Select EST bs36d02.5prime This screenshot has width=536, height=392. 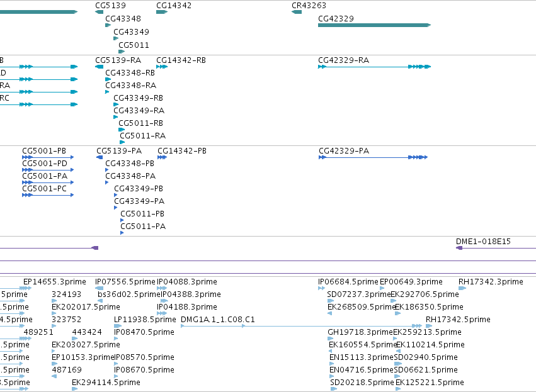[129, 294]
